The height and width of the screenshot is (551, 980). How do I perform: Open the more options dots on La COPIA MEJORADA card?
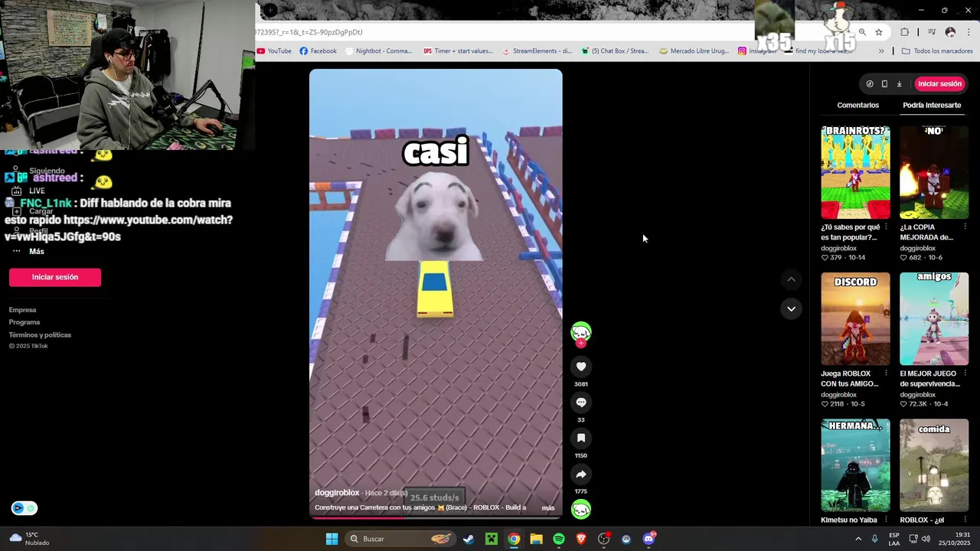coord(964,227)
